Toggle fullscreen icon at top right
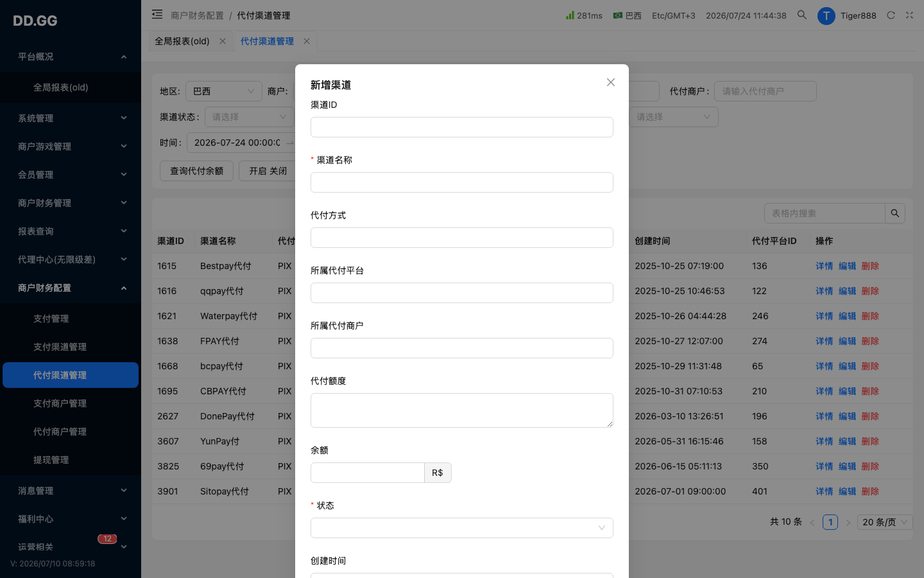Viewport: 924px width, 578px height. (909, 15)
